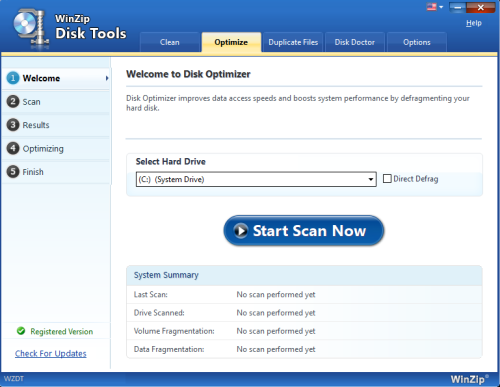This screenshot has height=387, width=500.
Task: Close the Disk Tools window
Action: (481, 7)
